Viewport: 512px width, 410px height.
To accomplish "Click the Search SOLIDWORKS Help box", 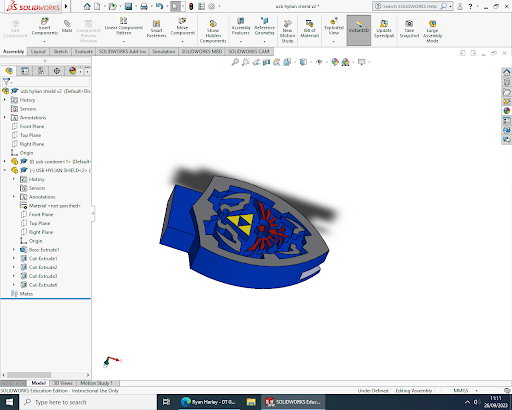I will 409,6.
